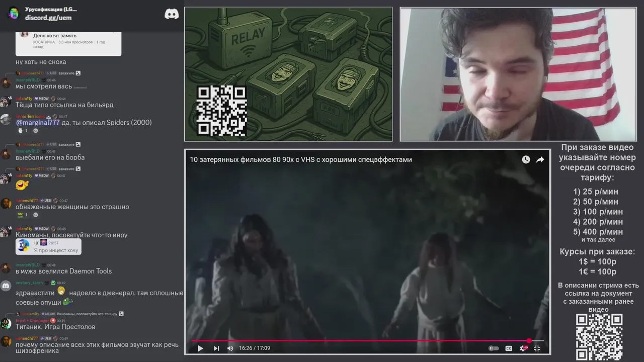Click the streamer's webcam feed

point(518,74)
